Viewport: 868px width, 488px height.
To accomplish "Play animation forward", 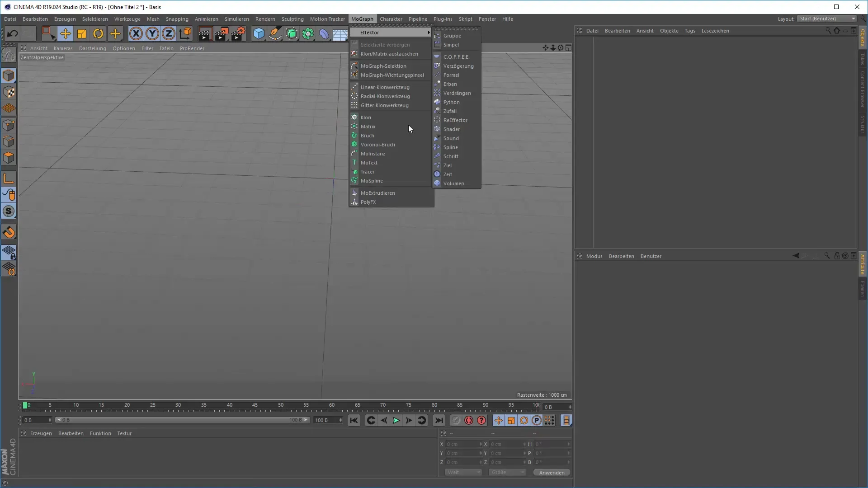I will (396, 421).
